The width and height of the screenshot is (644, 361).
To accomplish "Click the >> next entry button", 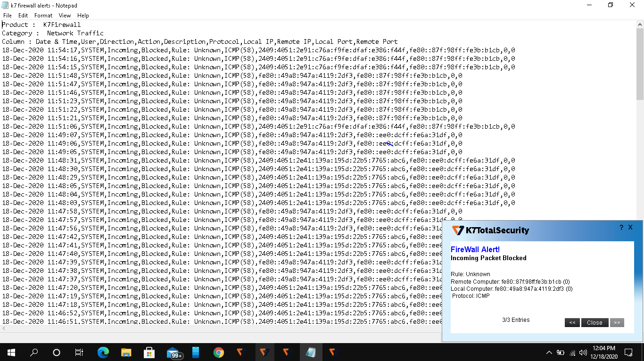I will tap(617, 323).
